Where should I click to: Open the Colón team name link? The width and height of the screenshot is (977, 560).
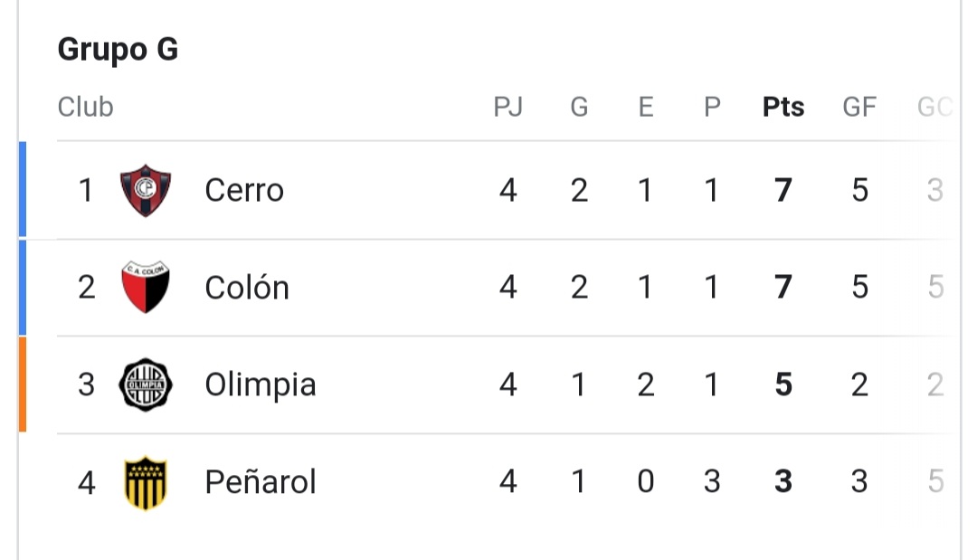click(247, 287)
